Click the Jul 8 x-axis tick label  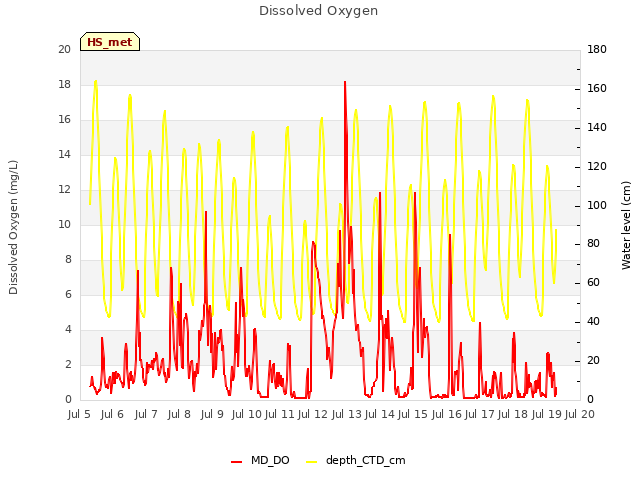179,414
